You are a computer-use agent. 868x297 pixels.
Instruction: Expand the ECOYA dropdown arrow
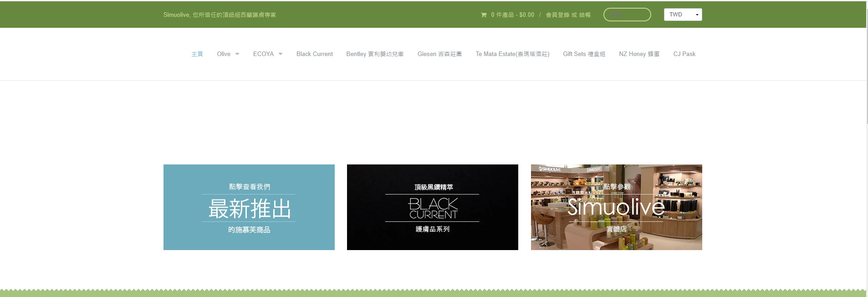coord(281,54)
